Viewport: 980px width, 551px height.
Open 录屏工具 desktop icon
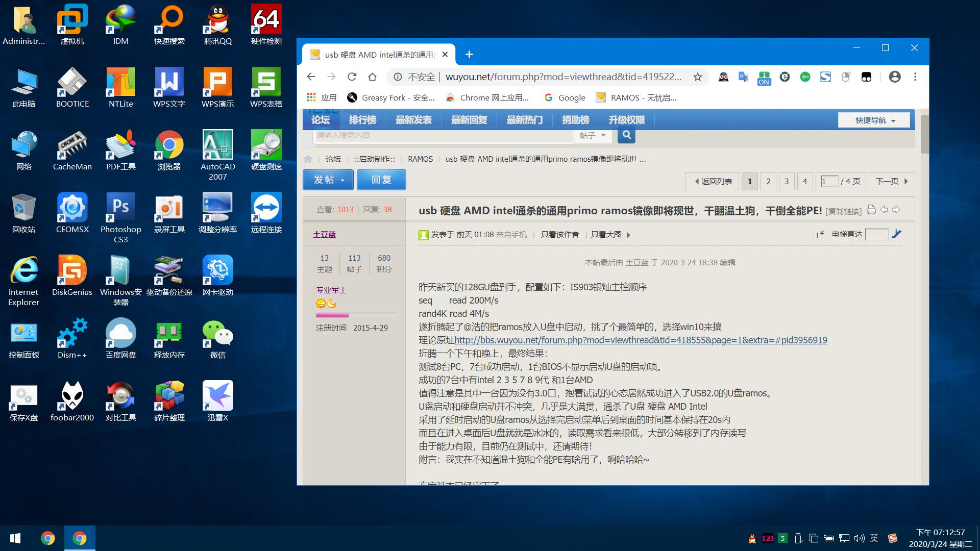pos(169,212)
